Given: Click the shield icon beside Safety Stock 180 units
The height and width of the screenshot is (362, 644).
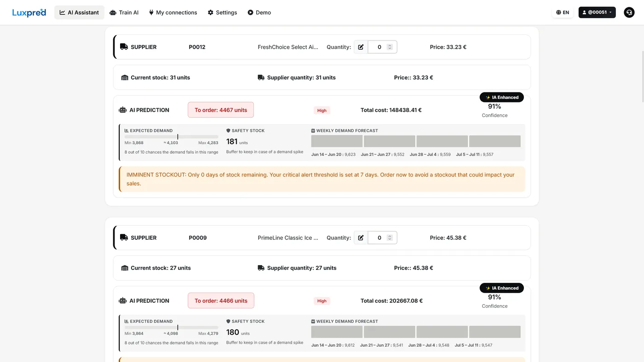Looking at the screenshot, I should pos(228,322).
